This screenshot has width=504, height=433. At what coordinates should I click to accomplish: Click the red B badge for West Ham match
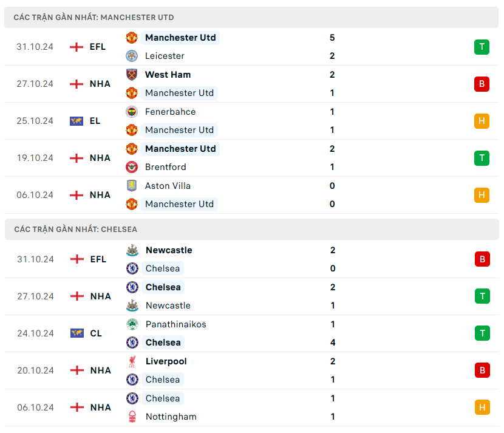click(482, 84)
